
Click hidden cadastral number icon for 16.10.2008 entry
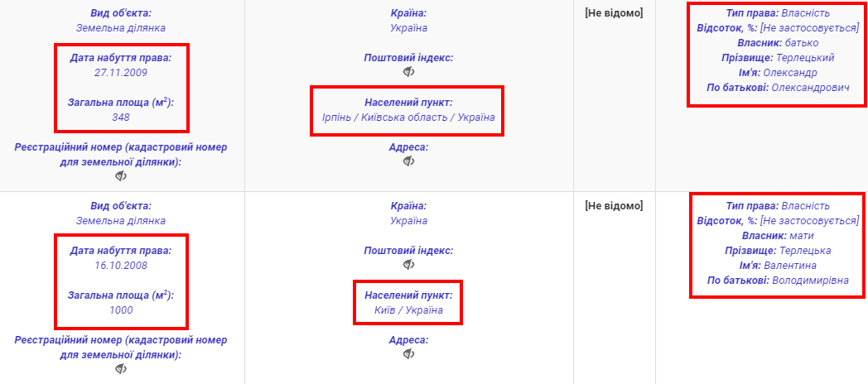pos(121,369)
